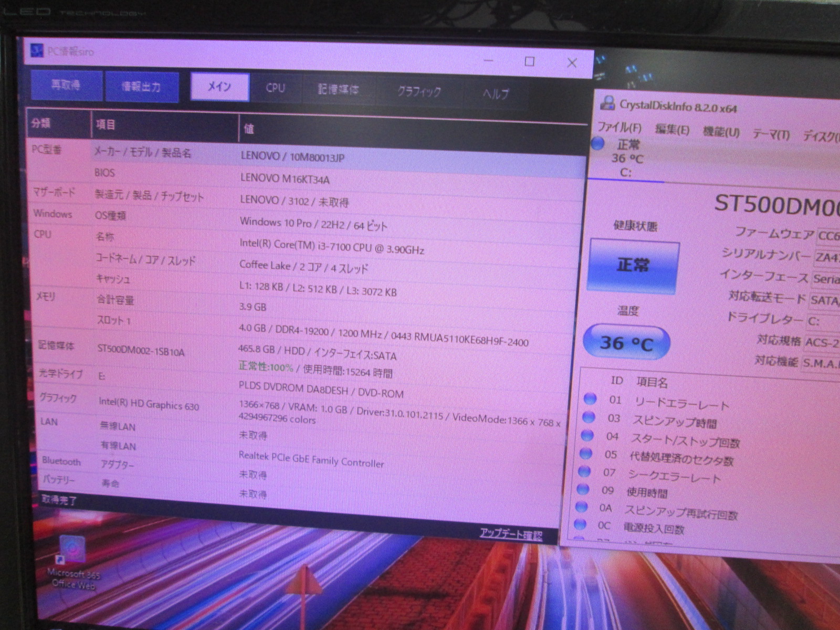Open the グラフィック tab
Image resolution: width=840 pixels, height=630 pixels.
point(418,92)
